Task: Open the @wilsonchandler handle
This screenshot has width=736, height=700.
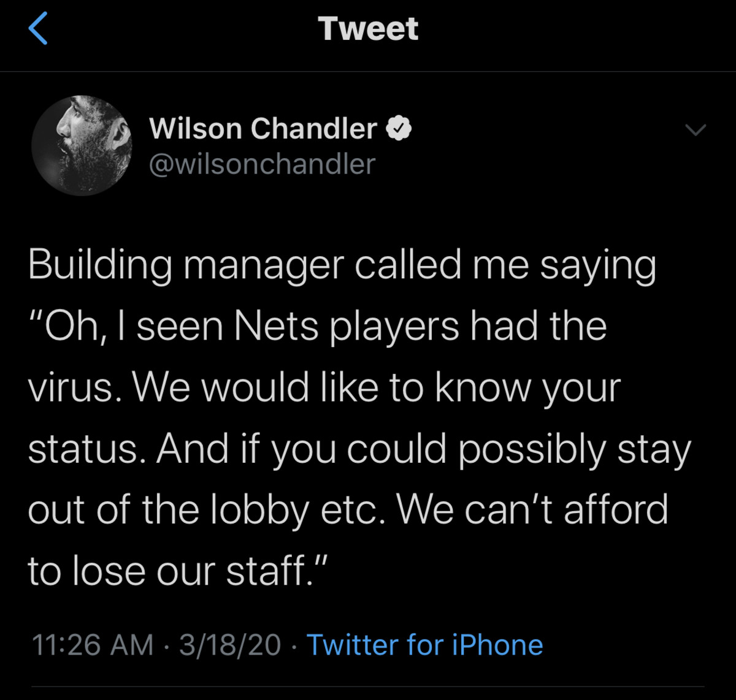Action: coord(262,164)
